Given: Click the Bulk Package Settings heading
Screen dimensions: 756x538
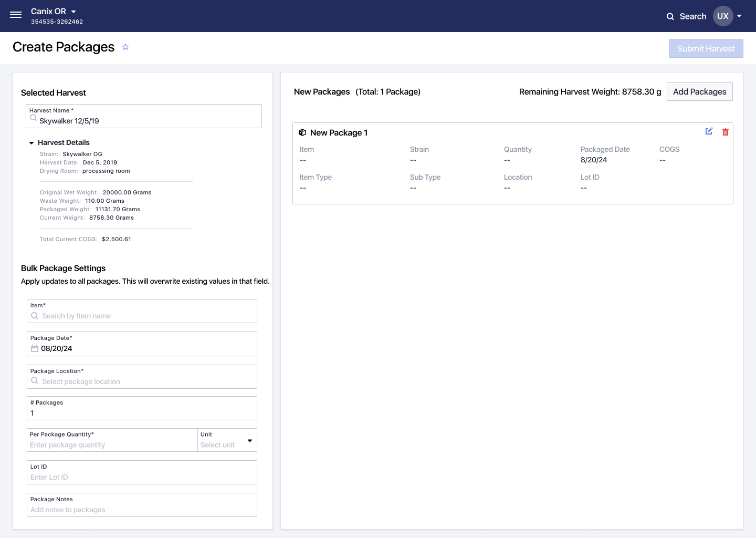Looking at the screenshot, I should click(63, 268).
